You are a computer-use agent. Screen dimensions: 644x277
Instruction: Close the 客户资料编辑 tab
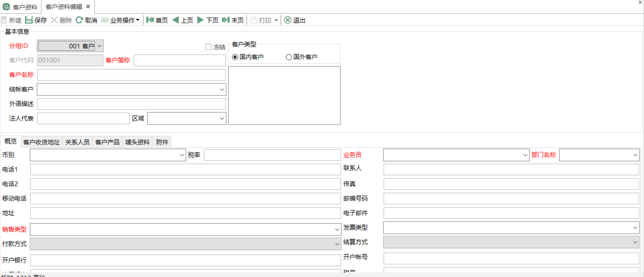88,7
